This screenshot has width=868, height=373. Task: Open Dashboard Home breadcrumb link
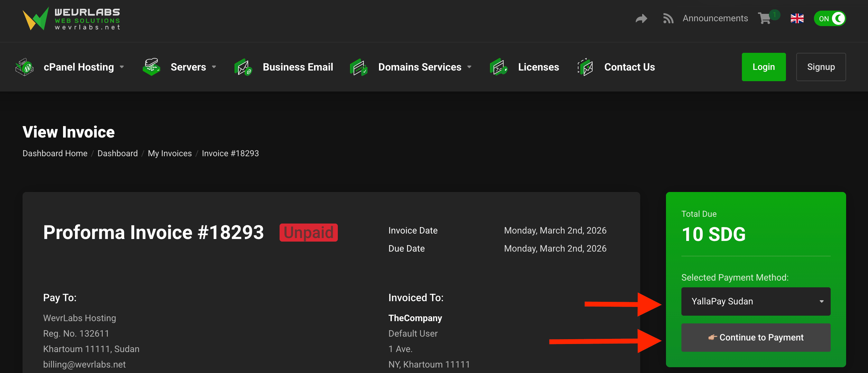point(55,153)
